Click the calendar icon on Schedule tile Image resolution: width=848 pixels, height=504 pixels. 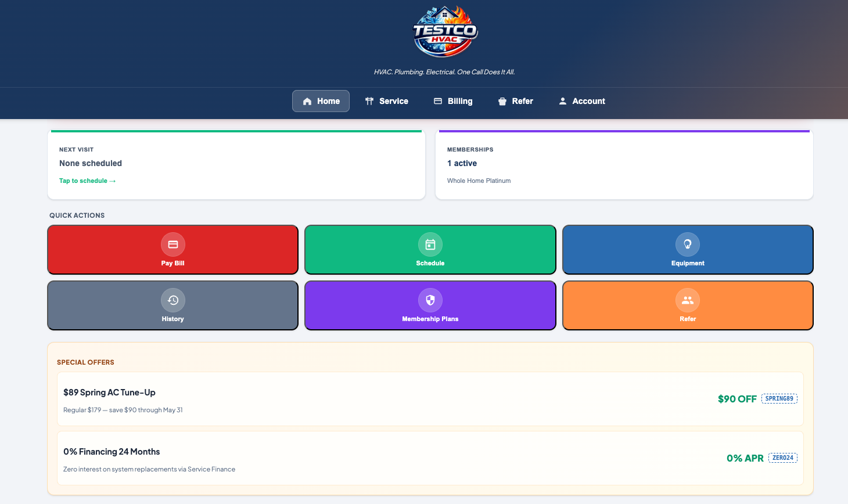[430, 244]
